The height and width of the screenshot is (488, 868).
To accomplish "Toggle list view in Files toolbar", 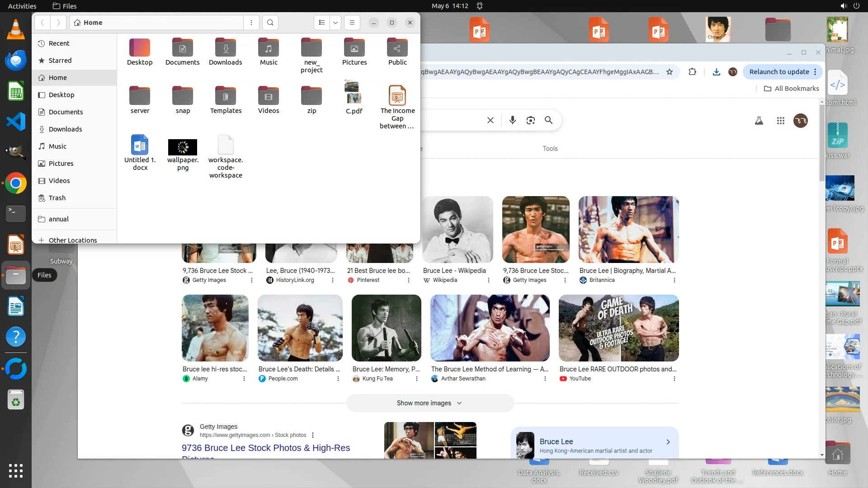I will pyautogui.click(x=322, y=23).
